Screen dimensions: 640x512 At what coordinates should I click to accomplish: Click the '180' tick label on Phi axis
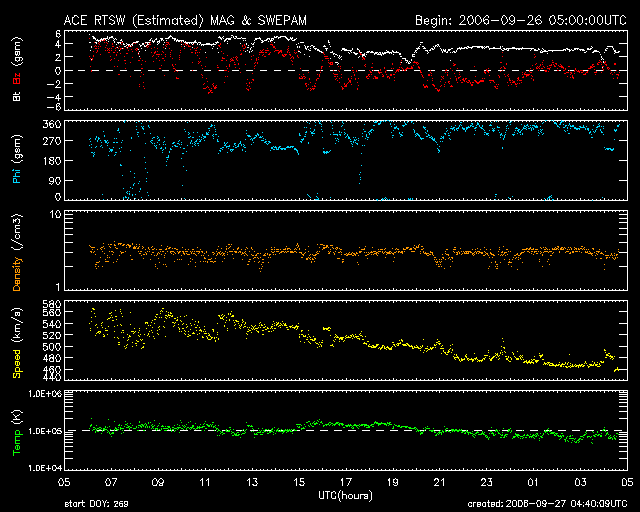tap(52, 161)
